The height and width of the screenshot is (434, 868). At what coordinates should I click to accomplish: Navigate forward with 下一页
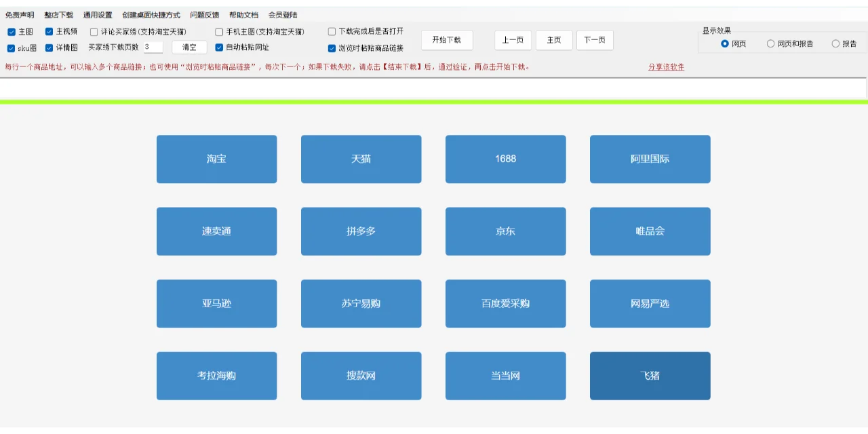coord(595,40)
